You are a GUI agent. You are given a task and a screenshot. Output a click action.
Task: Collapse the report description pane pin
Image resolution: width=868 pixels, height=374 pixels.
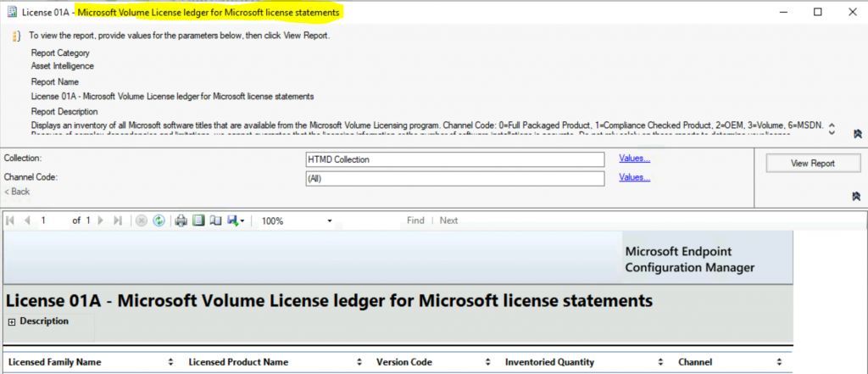(x=857, y=133)
